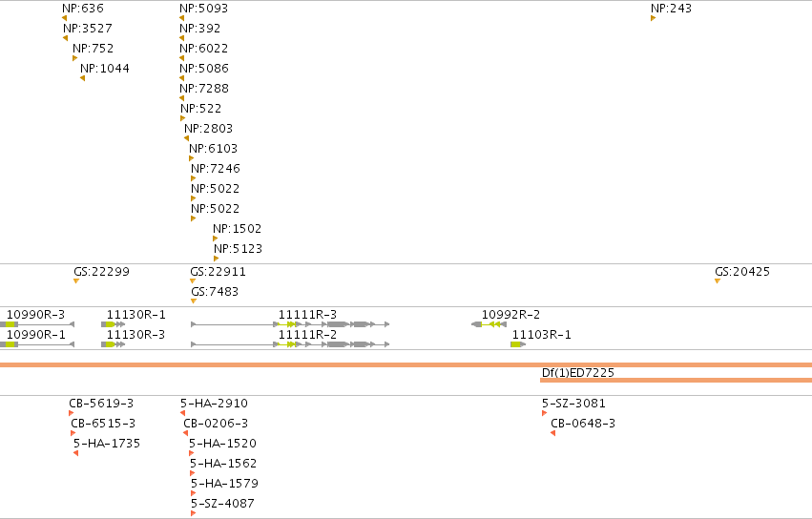This screenshot has width=812, height=519.
Task: Select the 11130R-1 transcript glyph
Action: [114, 324]
